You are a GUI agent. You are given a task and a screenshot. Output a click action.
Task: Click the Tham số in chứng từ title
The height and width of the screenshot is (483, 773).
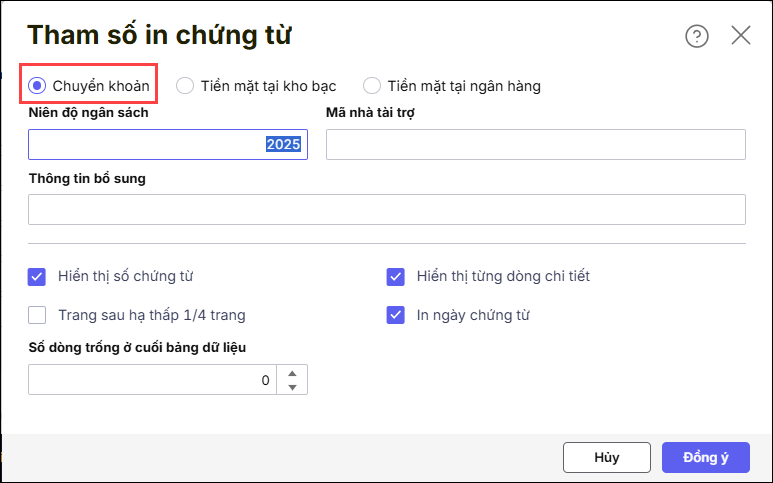[159, 35]
